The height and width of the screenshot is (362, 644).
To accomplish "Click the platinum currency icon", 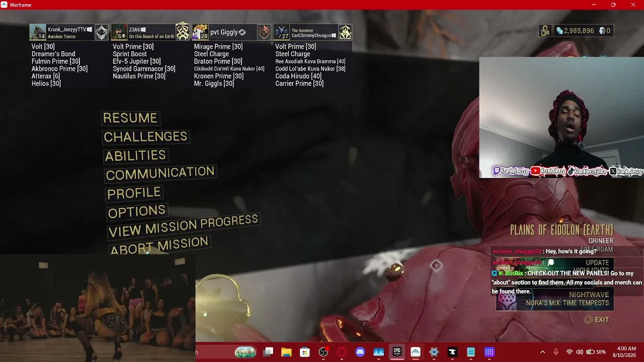I will click(x=601, y=31).
